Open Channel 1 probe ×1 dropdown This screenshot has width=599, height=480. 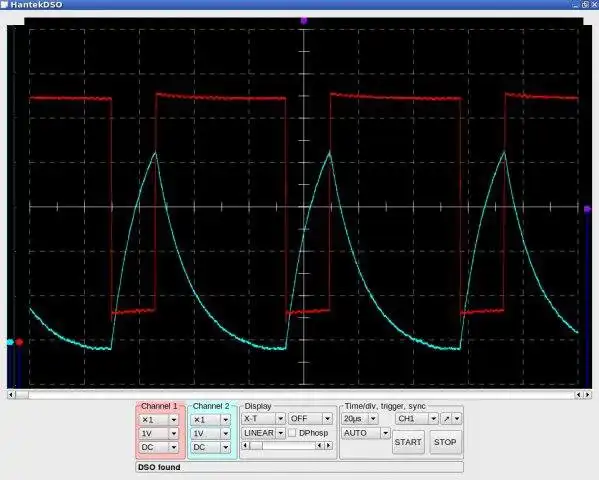[x=159, y=420]
